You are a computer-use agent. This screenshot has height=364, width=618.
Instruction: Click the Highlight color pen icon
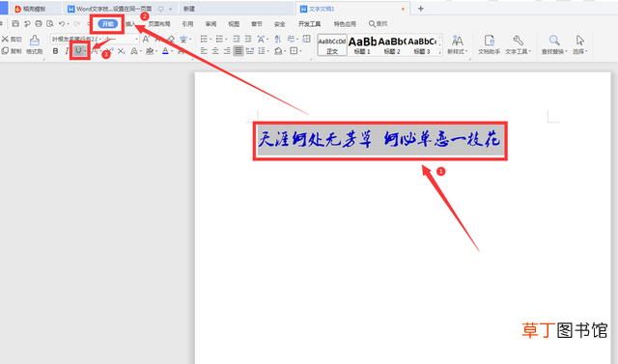pyautogui.click(x=150, y=51)
